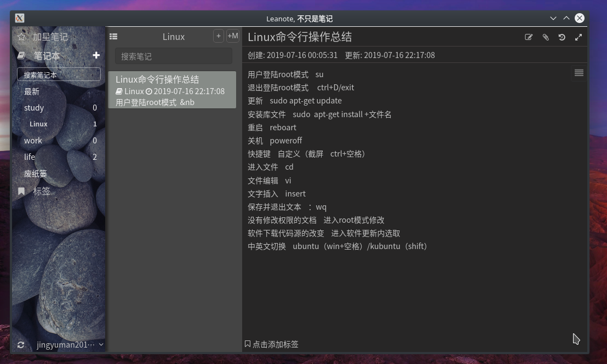
Task: Edit the note using the pencil icon
Action: (x=529, y=37)
